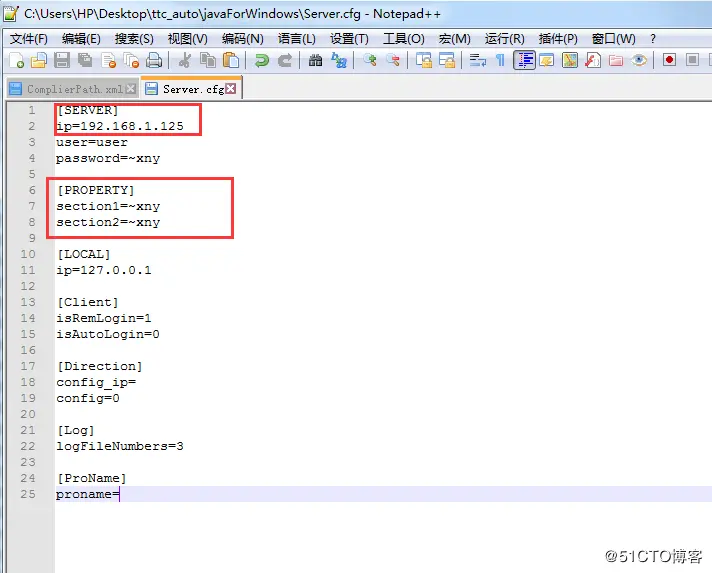Screen dimensions: 712x573
Task: Click the Replace icon
Action: tap(339, 60)
